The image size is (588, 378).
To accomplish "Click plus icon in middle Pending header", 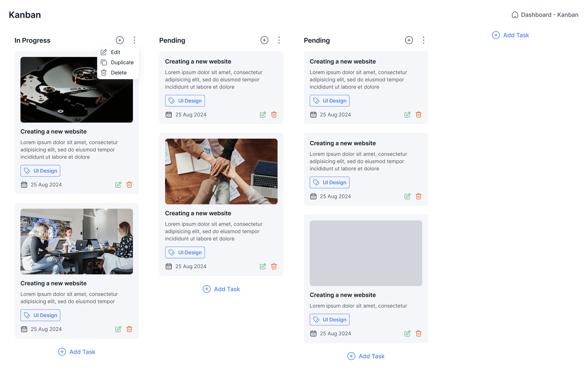I will 264,40.
